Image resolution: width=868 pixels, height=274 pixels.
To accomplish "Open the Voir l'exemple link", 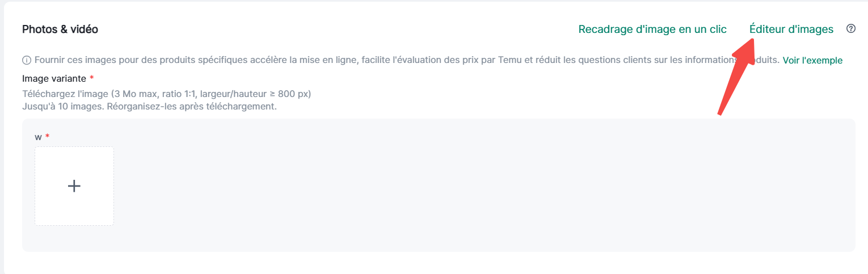I will (x=812, y=60).
